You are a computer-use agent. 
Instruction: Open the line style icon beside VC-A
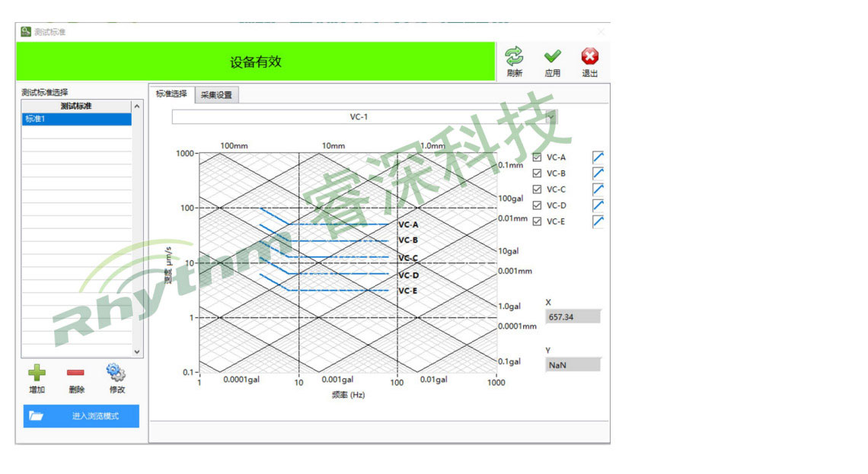pos(598,157)
